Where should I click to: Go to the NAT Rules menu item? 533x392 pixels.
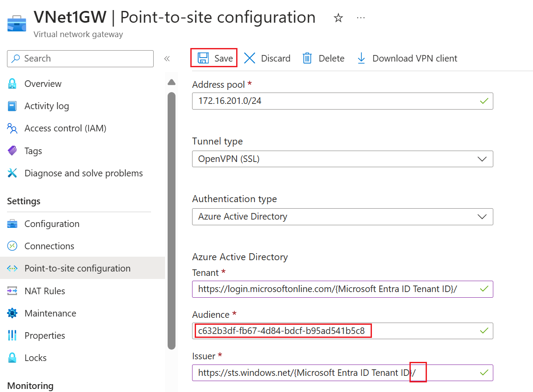pos(45,291)
